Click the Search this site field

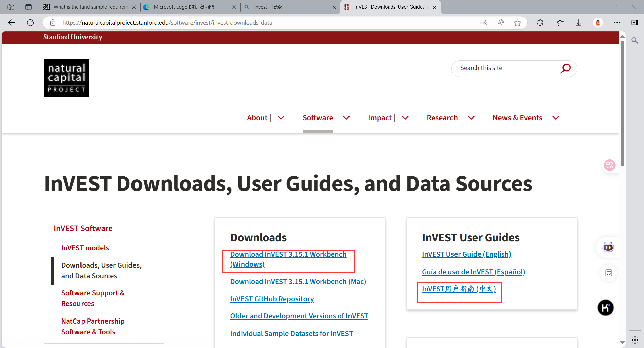(x=506, y=68)
